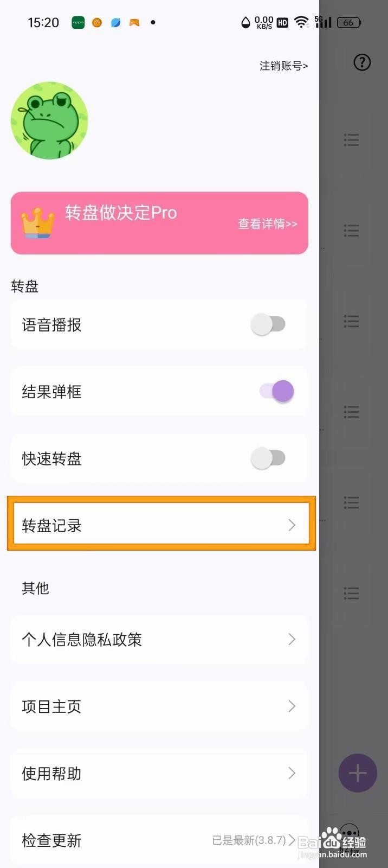Tap the topmost list icon in background panel

point(351,140)
